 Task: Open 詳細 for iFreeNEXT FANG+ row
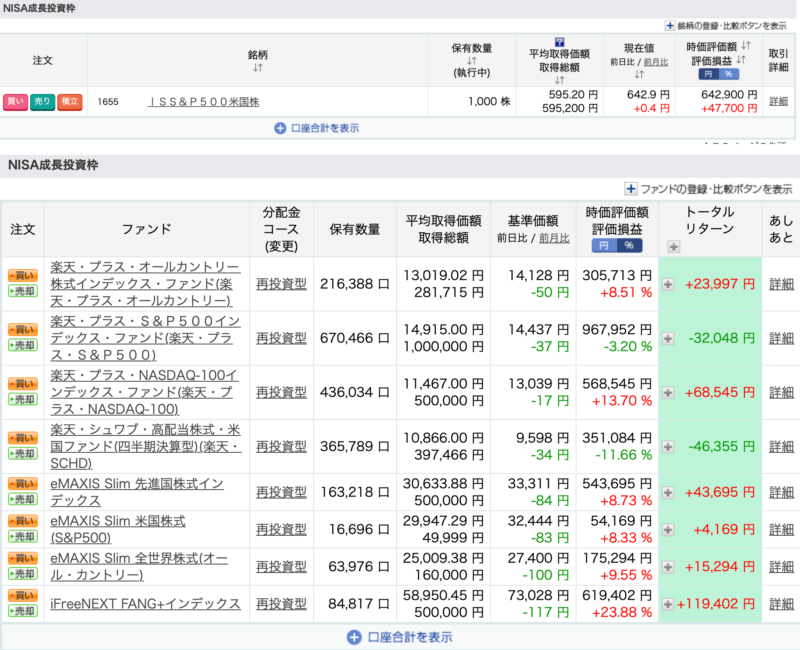(781, 604)
